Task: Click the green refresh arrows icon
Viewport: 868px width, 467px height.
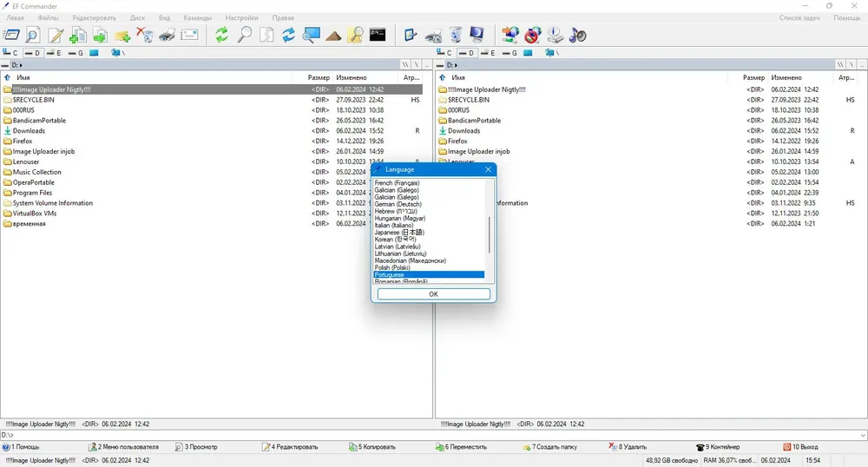Action: pos(221,36)
